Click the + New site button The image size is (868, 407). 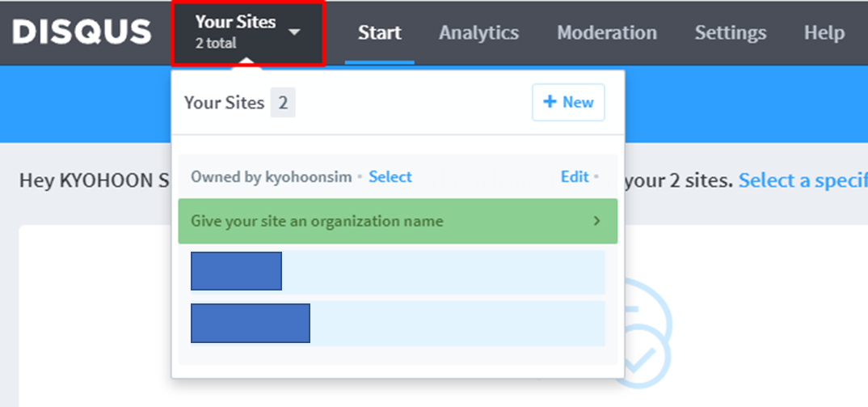568,102
